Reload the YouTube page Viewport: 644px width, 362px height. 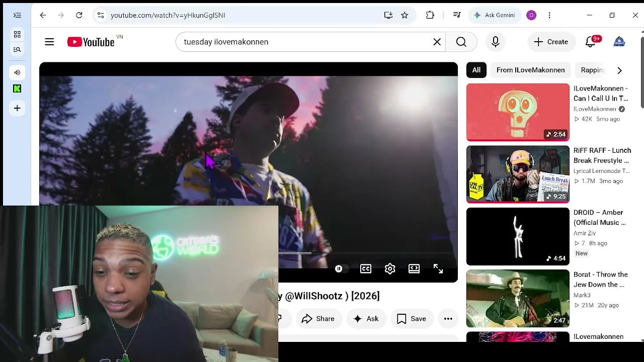pyautogui.click(x=79, y=15)
